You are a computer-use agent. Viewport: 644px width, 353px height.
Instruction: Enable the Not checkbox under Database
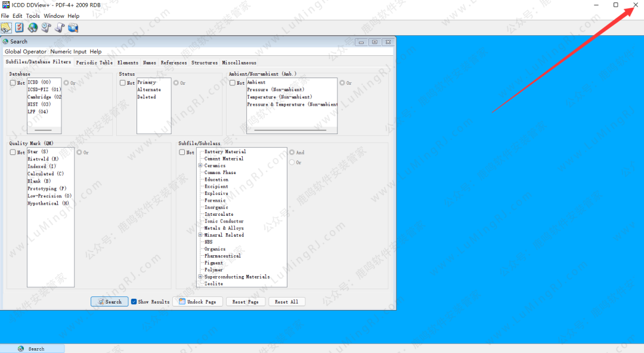(13, 83)
